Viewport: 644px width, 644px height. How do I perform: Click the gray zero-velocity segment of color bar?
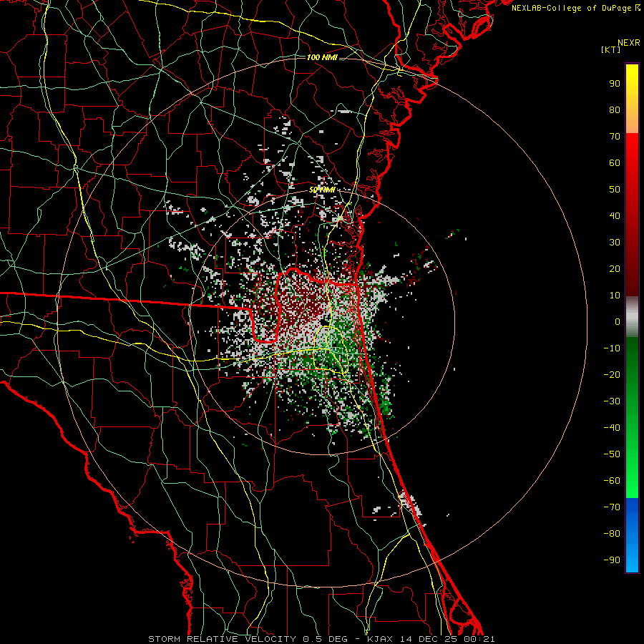tap(632, 317)
